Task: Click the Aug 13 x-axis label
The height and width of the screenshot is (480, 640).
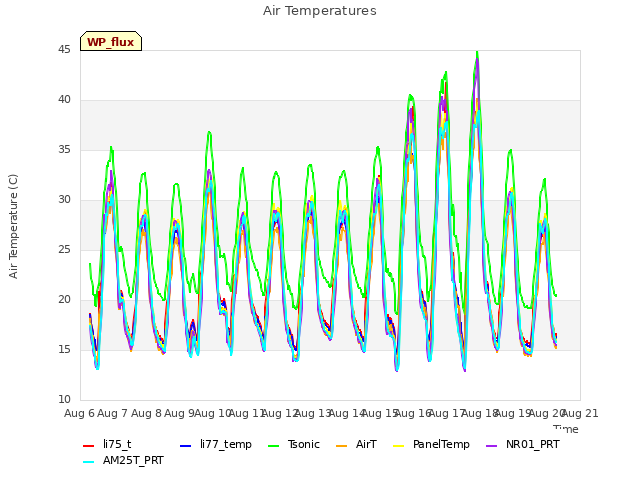Action: 313,414
